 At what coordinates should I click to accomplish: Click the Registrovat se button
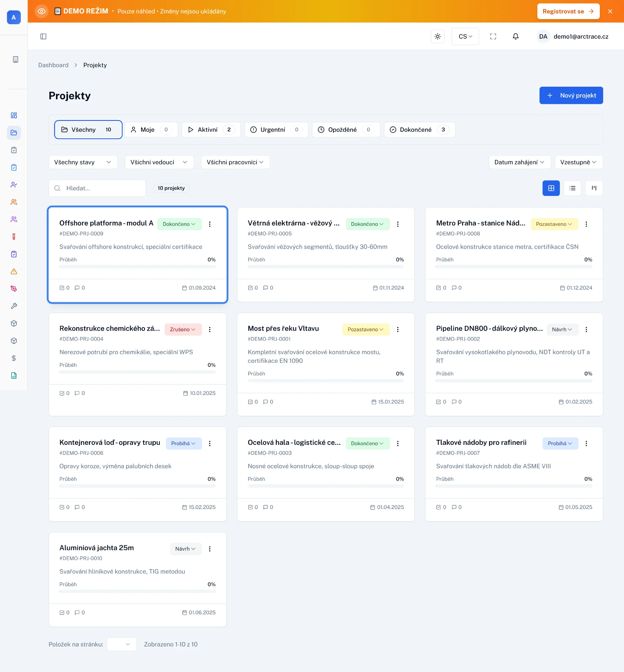568,11
